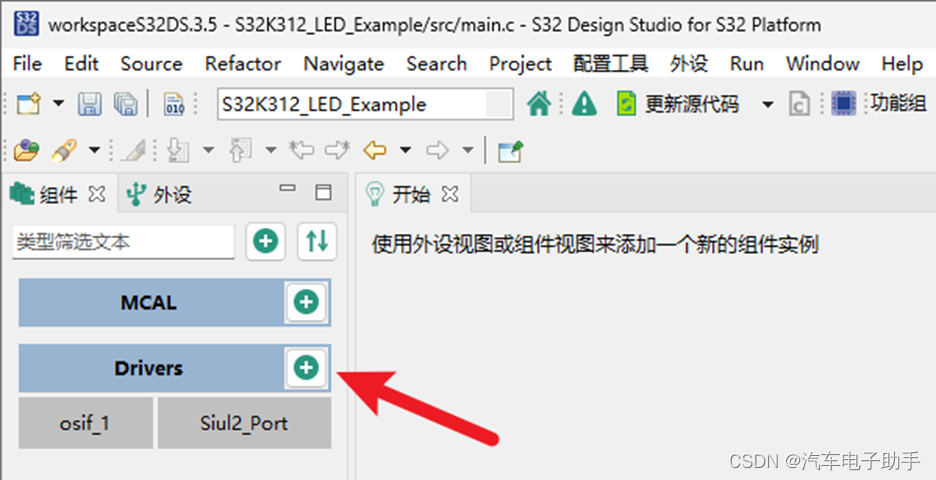The image size is (936, 480).
Task: Open the Refactor menu
Action: pos(243,63)
